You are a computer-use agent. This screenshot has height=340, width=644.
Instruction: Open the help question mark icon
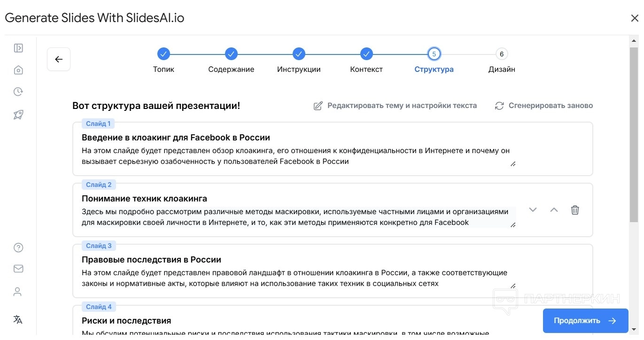click(18, 247)
